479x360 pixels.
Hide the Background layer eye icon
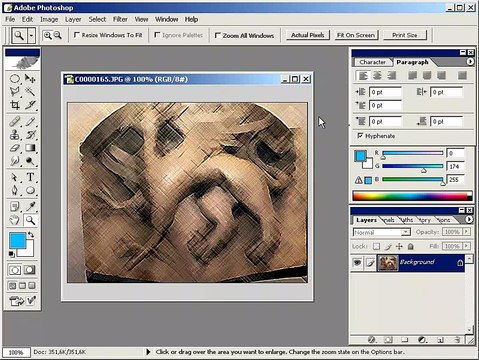click(357, 263)
